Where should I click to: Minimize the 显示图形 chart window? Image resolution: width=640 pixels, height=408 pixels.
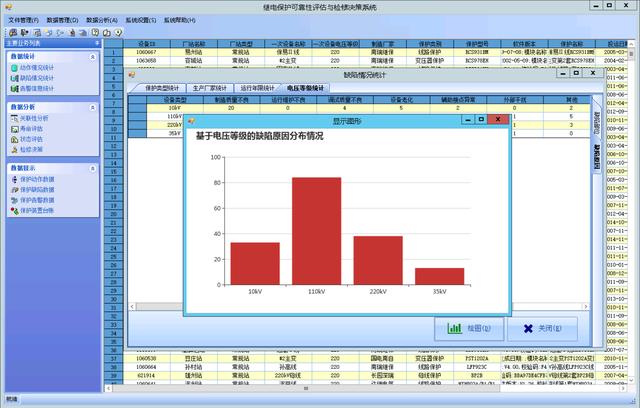pyautogui.click(x=468, y=120)
